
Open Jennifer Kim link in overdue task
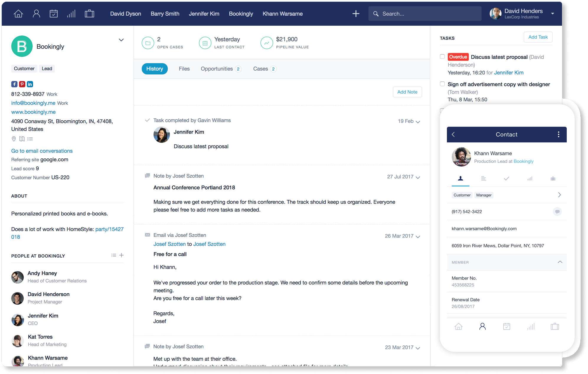pyautogui.click(x=509, y=72)
